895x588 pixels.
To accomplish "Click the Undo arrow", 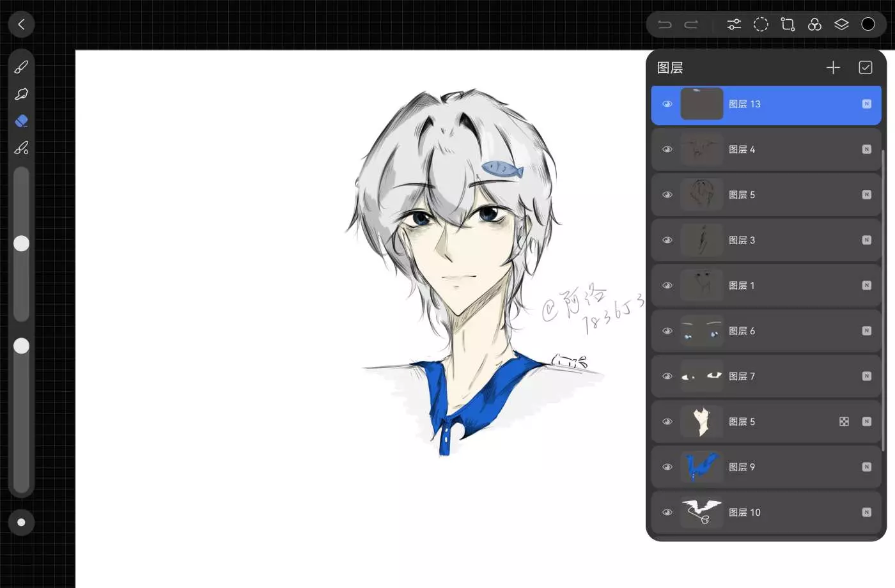I will 665,24.
